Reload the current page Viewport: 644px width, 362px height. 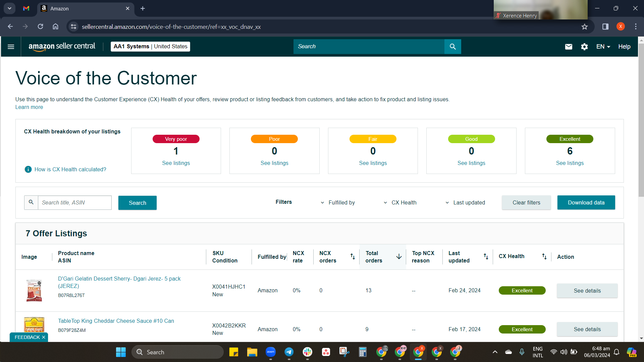40,26
